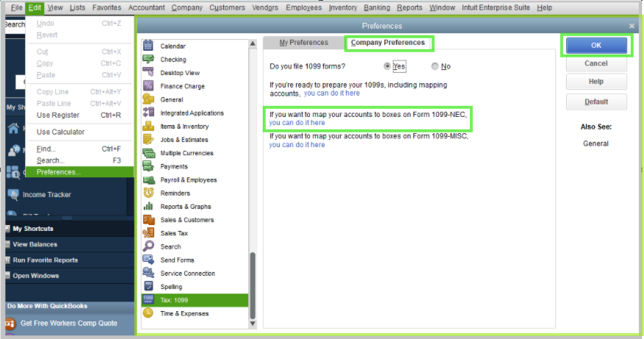The image size is (644, 339).
Task: Click the Calendar preferences icon
Action: pyautogui.click(x=148, y=46)
